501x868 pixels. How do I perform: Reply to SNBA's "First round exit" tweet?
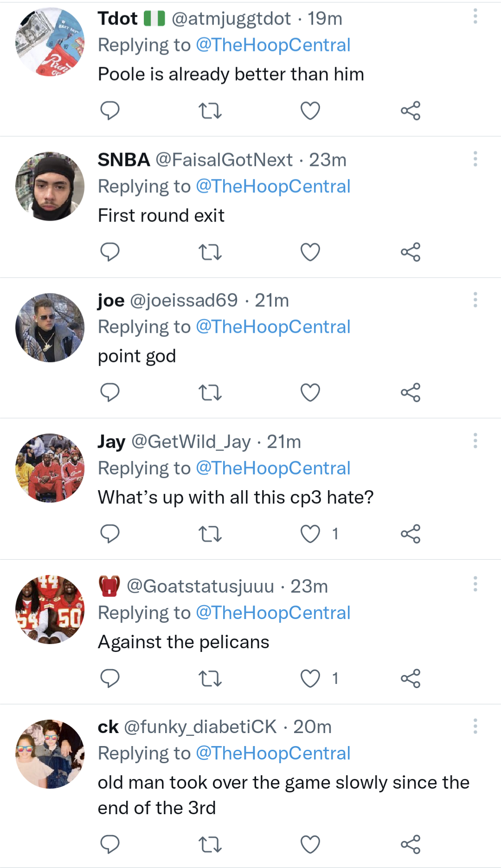pyautogui.click(x=110, y=252)
